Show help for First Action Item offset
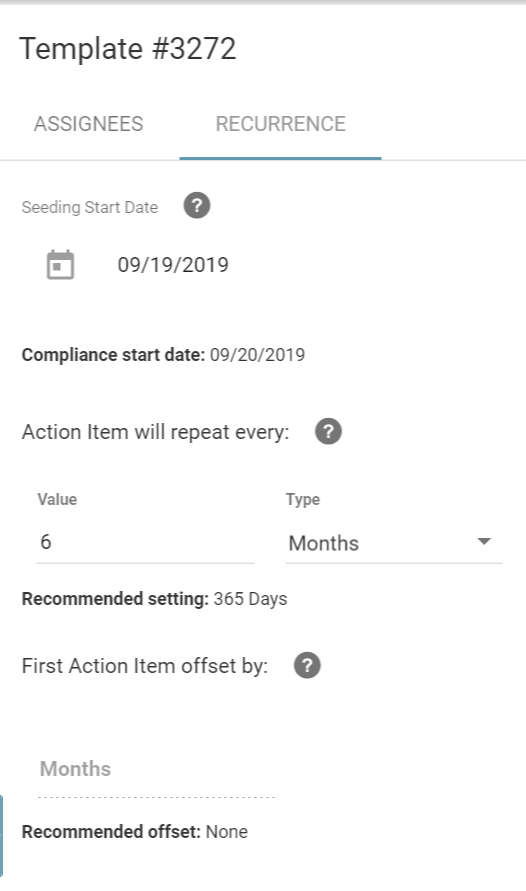Image resolution: width=526 pixels, height=891 pixels. pyautogui.click(x=307, y=665)
